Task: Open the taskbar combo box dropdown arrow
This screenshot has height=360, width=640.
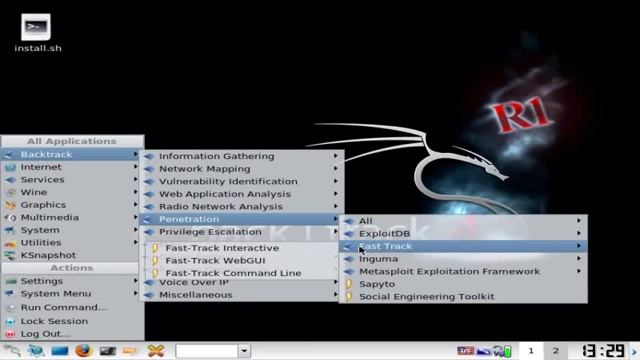Action: click(244, 351)
